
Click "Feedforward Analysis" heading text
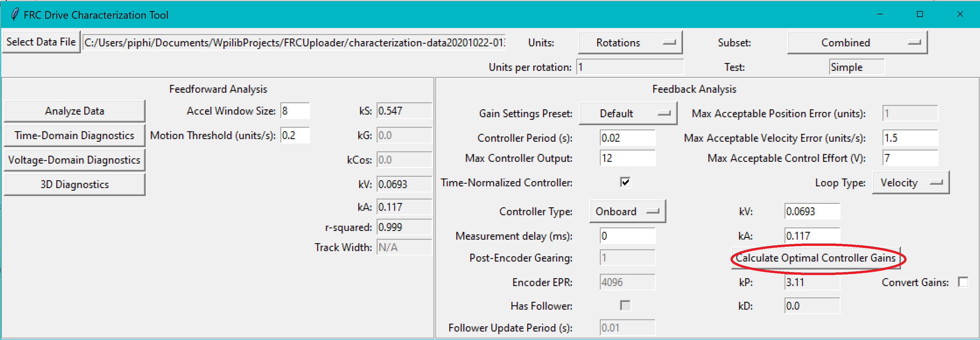(218, 89)
